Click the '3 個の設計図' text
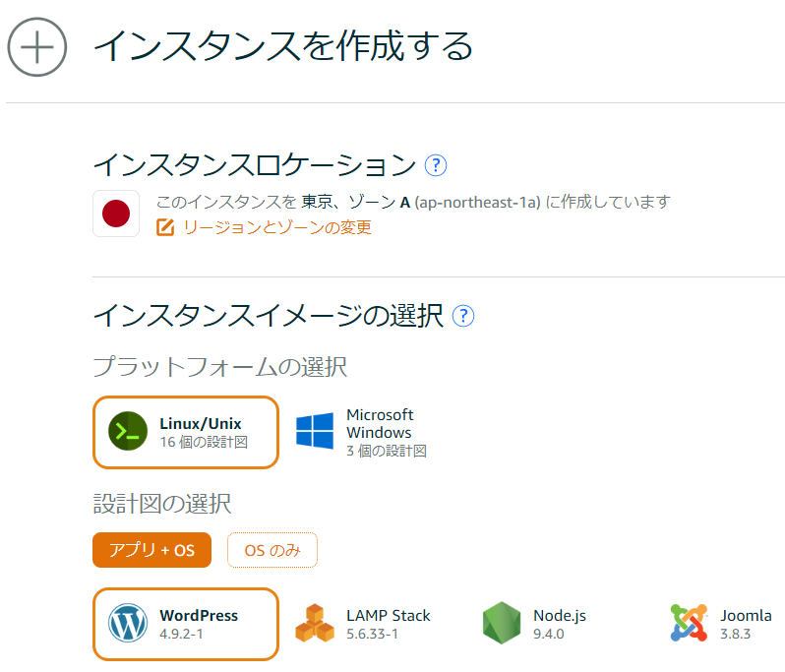785x672 pixels. point(387,451)
